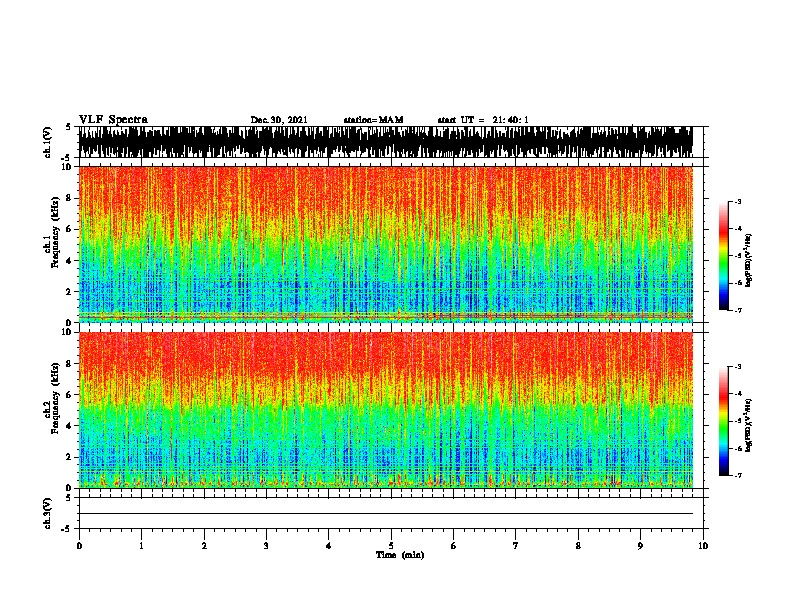The width and height of the screenshot is (792, 612).
Task: Click time axis tick label "1"
Action: pyautogui.click(x=141, y=546)
